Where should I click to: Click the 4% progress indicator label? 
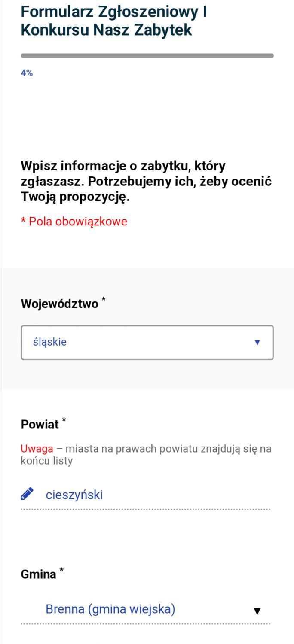27,73
